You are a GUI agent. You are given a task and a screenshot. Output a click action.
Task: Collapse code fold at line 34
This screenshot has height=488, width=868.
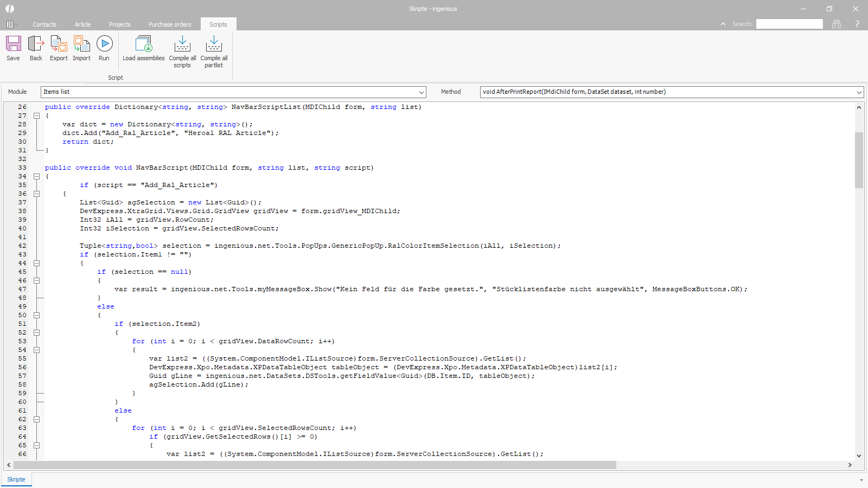(37, 176)
